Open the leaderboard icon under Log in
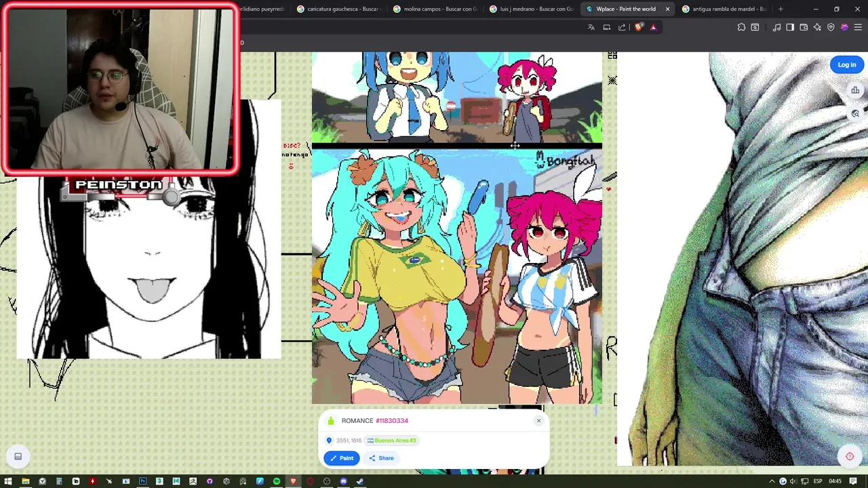The width and height of the screenshot is (868, 488). (855, 91)
